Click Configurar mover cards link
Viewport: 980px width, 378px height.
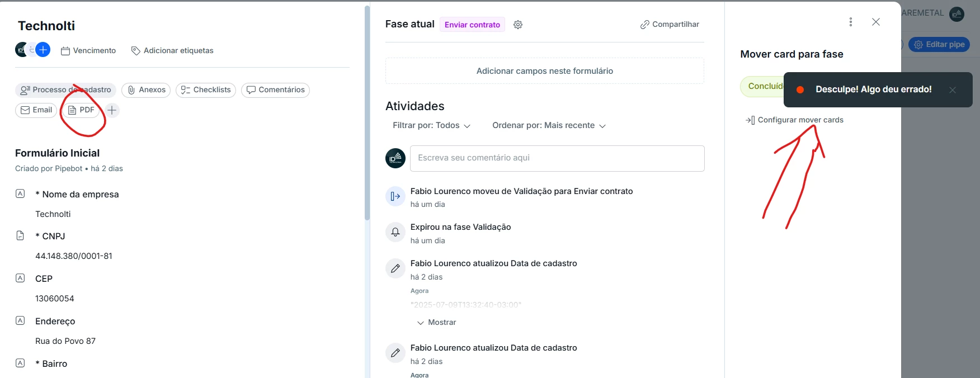pyautogui.click(x=794, y=120)
